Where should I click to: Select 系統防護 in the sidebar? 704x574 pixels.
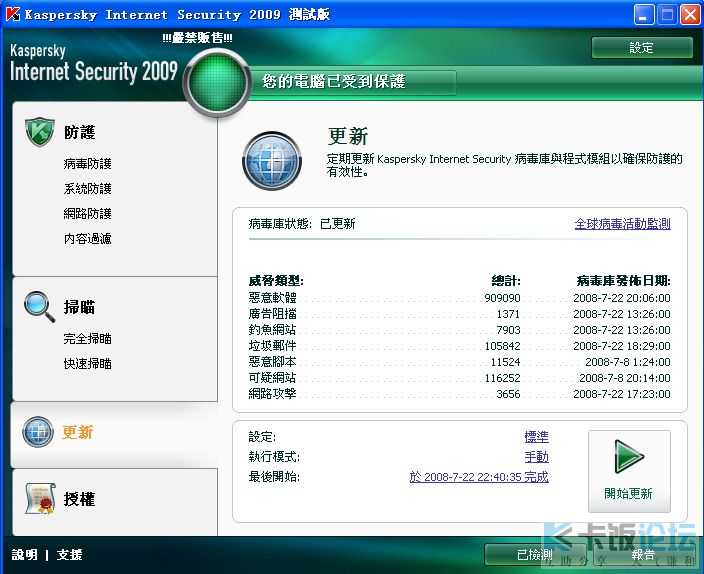click(x=88, y=189)
